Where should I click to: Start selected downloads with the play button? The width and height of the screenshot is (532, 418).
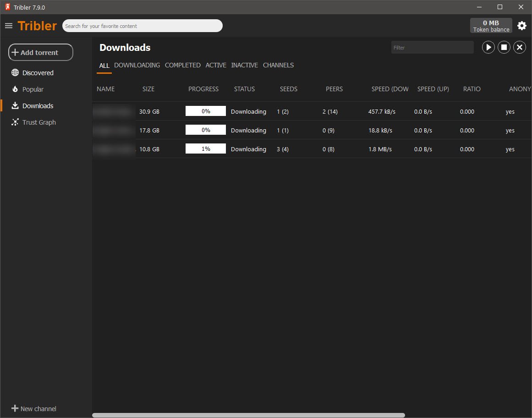tap(488, 48)
